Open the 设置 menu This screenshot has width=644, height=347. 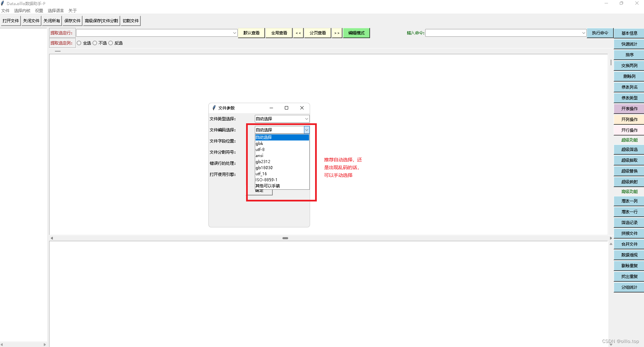coord(39,10)
